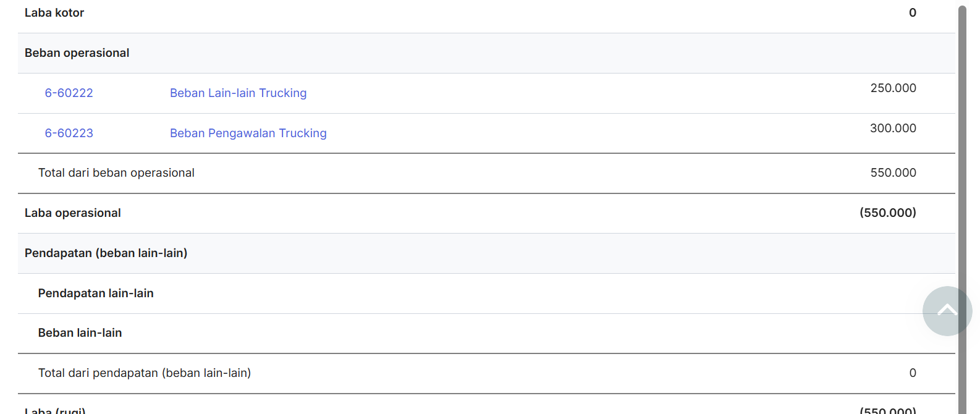This screenshot has width=980, height=414.
Task: Click Total dari pendapatan (beban lain-lain) label
Action: (x=145, y=373)
